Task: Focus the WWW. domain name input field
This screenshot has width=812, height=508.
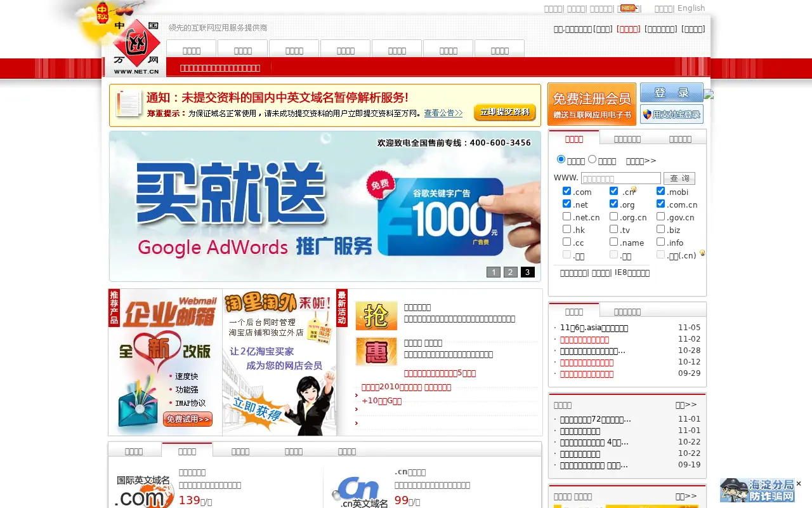Action: pos(620,178)
